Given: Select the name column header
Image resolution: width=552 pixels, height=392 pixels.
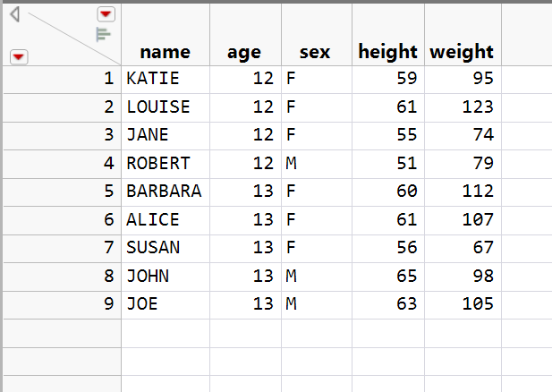Looking at the screenshot, I should [x=165, y=52].
